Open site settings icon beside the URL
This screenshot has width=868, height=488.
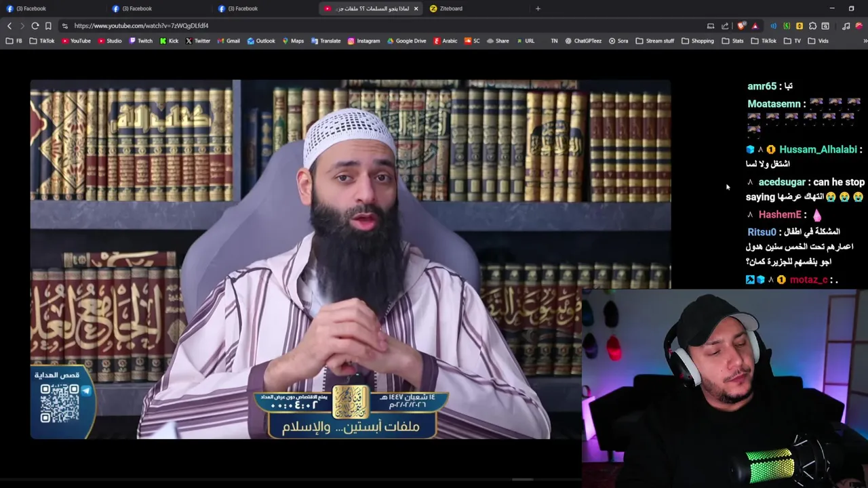pos(64,26)
